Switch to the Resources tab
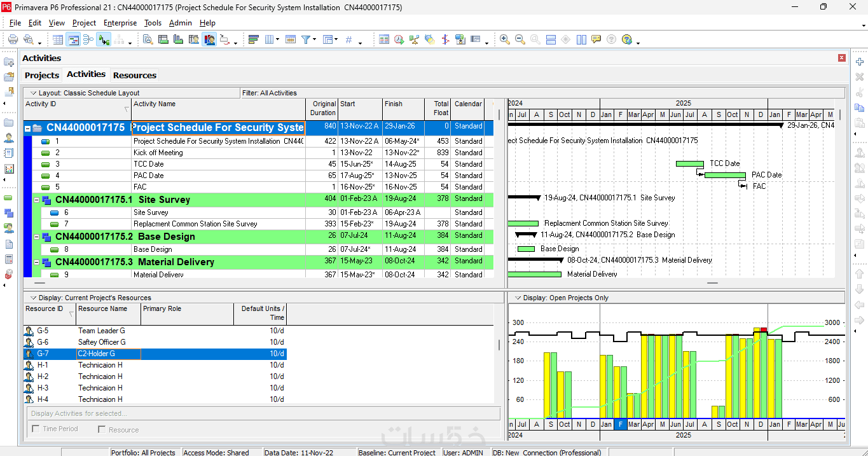This screenshot has height=456, width=868. 134,75
